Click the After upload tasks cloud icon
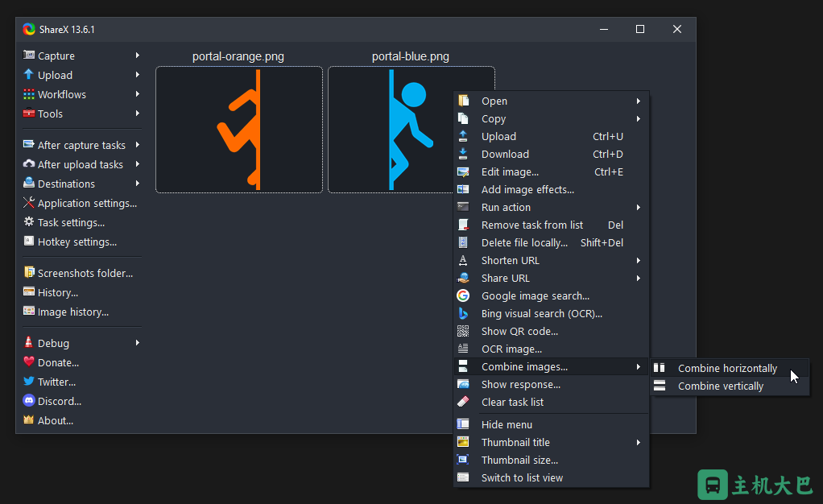 coord(29,163)
